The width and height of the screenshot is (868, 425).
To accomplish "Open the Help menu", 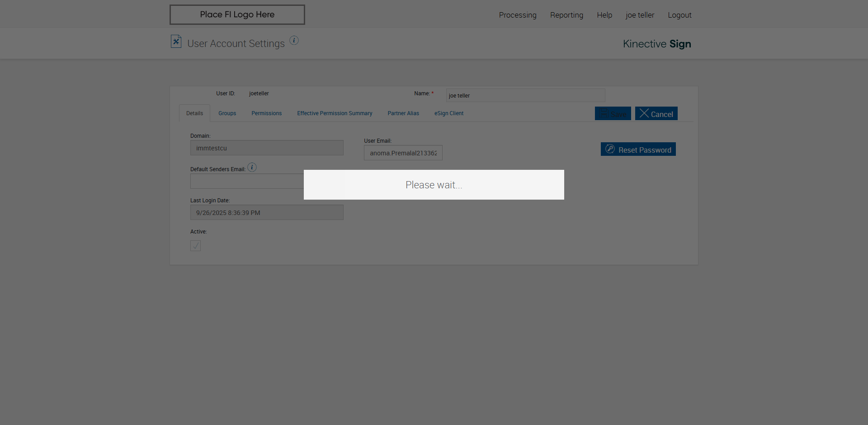I will 604,15.
